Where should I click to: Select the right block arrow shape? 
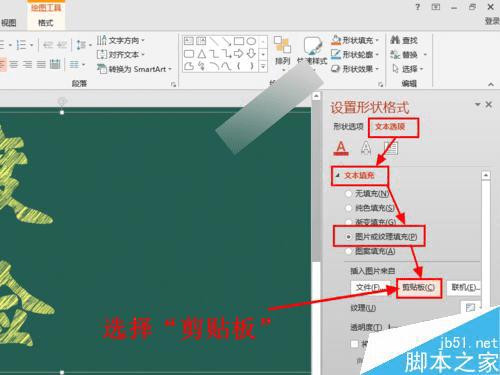[x=239, y=53]
